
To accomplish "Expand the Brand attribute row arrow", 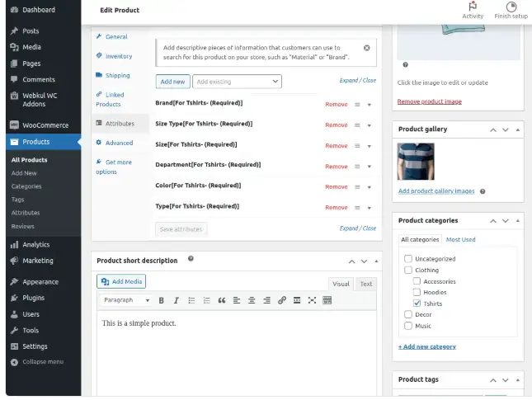I will point(370,105).
